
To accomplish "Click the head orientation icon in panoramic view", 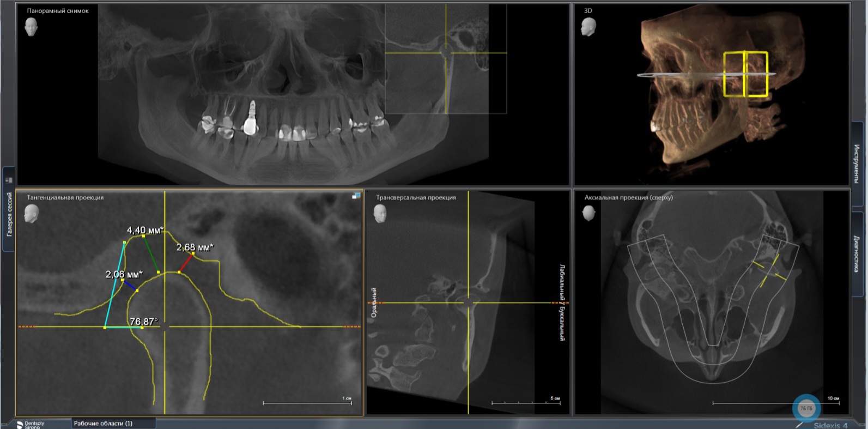I will coord(31,27).
